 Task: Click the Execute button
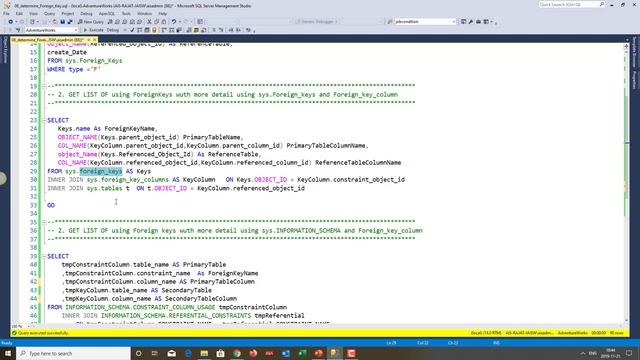tap(93, 30)
